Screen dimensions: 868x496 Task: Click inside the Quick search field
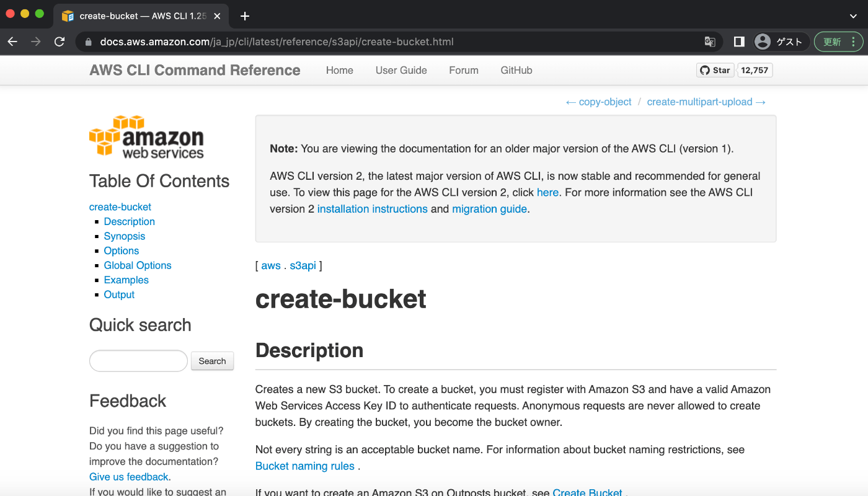click(138, 360)
